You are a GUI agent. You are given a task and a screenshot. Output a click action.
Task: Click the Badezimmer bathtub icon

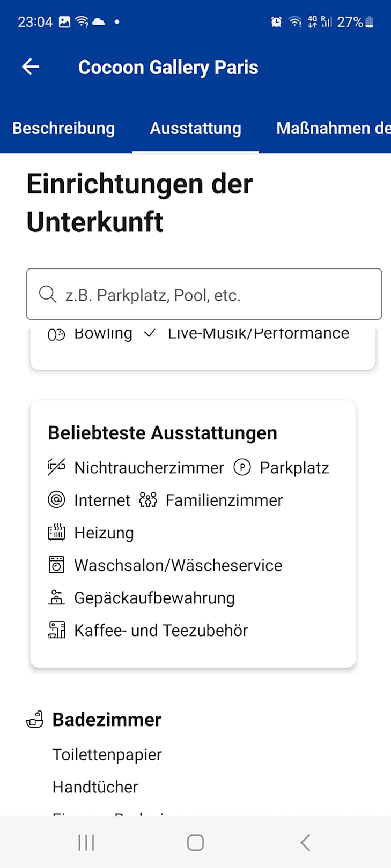(x=35, y=719)
